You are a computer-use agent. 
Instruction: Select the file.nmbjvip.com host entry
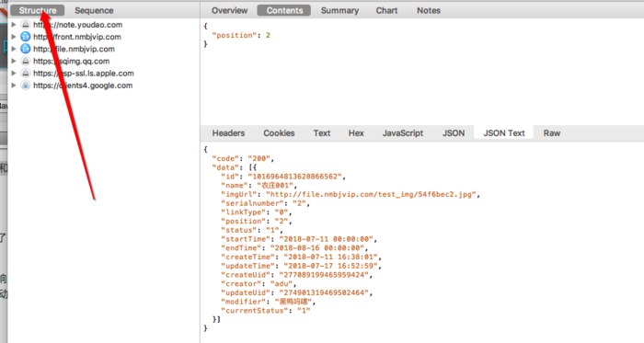pos(74,49)
